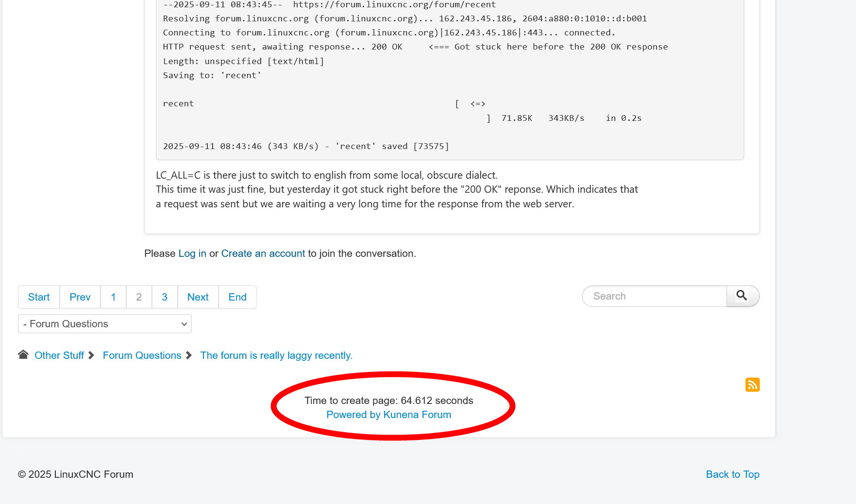Follow the Log in link
Image resolution: width=856 pixels, height=504 pixels.
click(192, 253)
